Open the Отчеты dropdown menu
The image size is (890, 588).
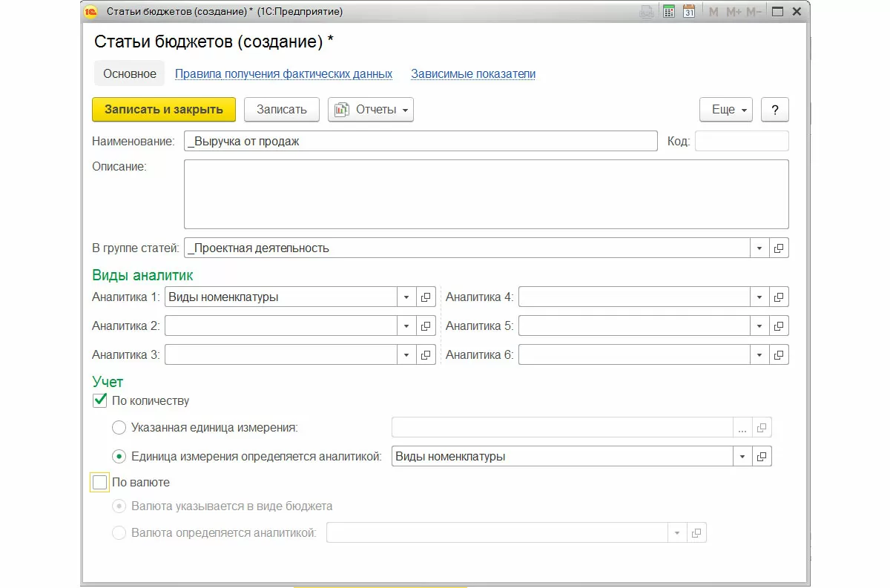pos(370,110)
